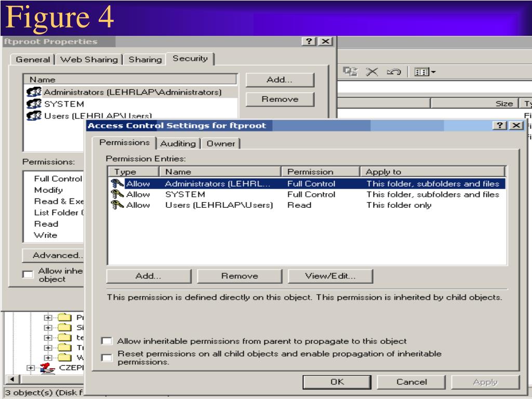Click the Explorer toolbar delete X icon
This screenshot has width=532, height=399.
pos(372,72)
